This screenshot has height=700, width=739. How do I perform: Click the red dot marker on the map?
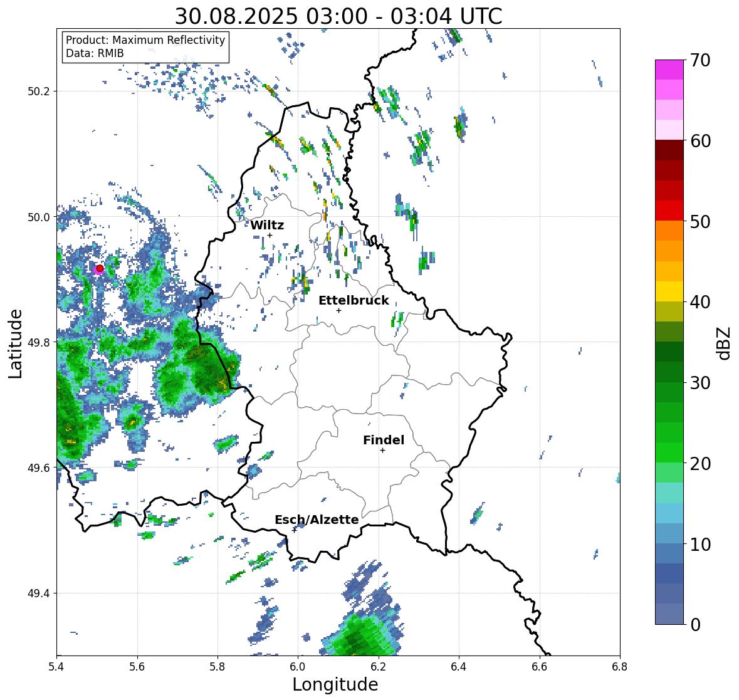coord(100,268)
